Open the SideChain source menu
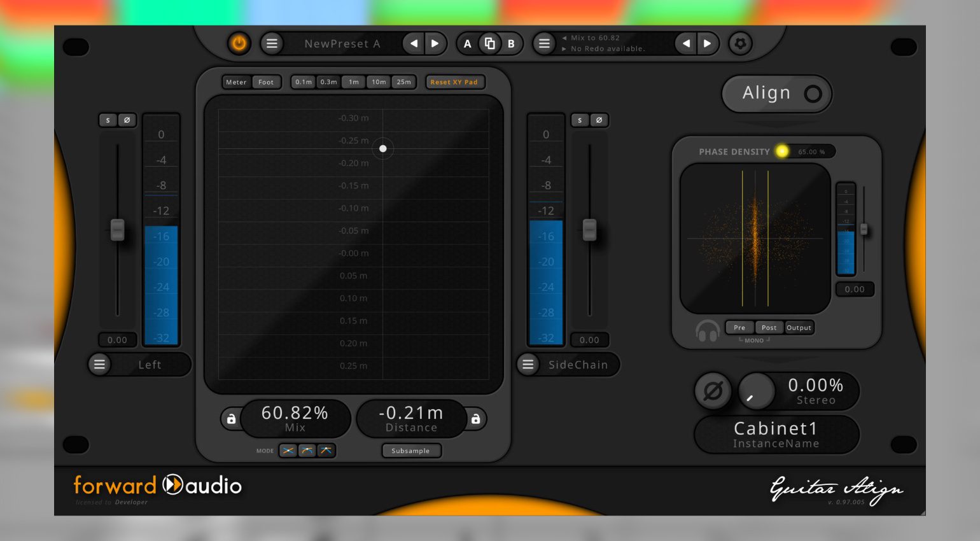The width and height of the screenshot is (980, 541). coord(528,365)
